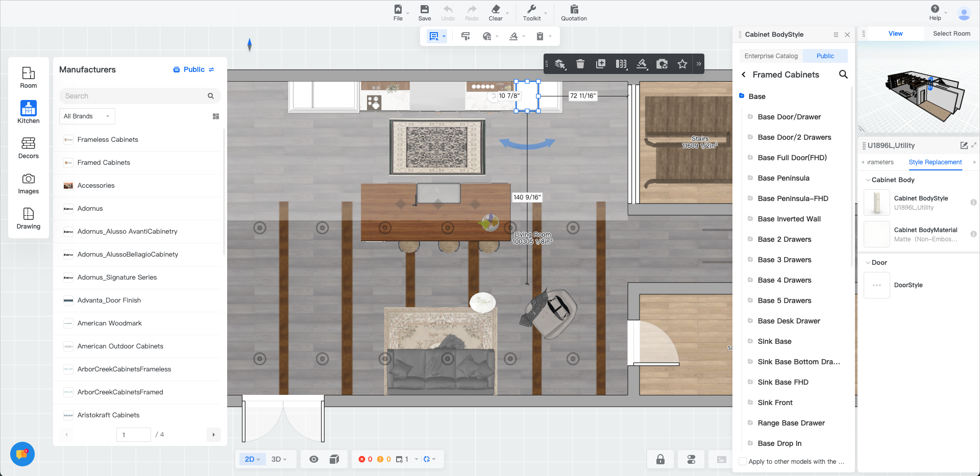Click the Cabinet BodyMaterial swatch
This screenshot has width=980, height=476.
point(876,234)
